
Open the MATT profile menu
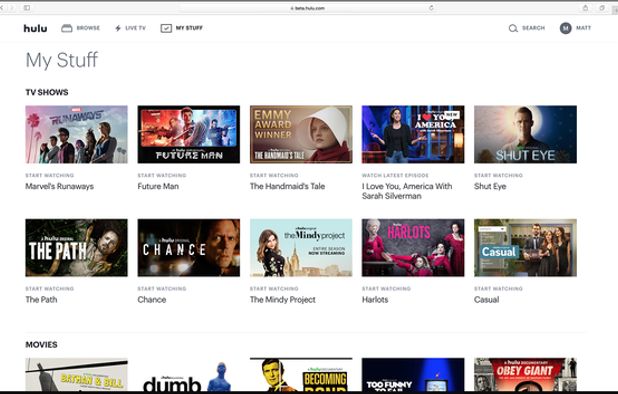tap(583, 28)
